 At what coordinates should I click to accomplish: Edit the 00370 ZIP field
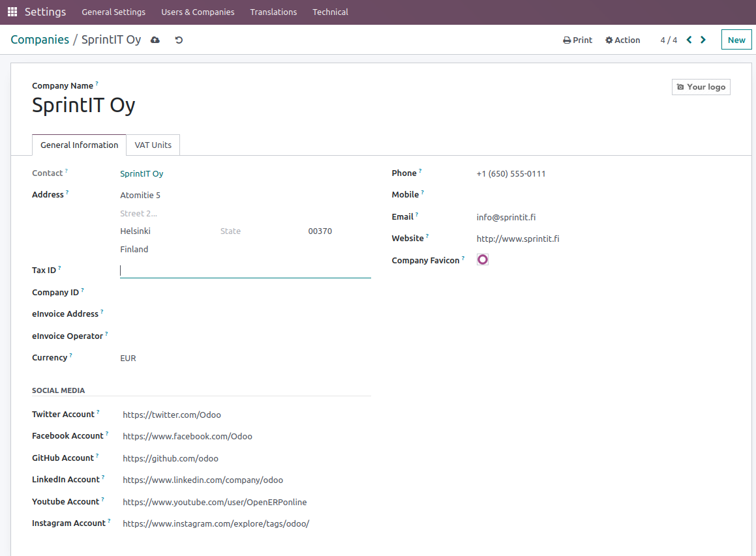tap(339, 231)
